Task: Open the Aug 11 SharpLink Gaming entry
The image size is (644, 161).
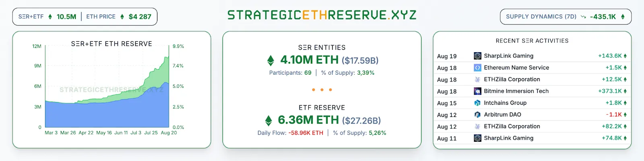Action: coord(508,138)
